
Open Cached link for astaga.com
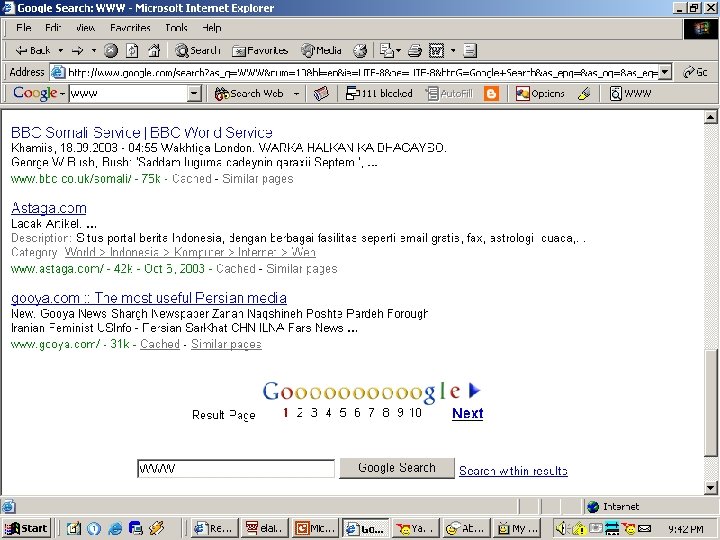pos(236,269)
